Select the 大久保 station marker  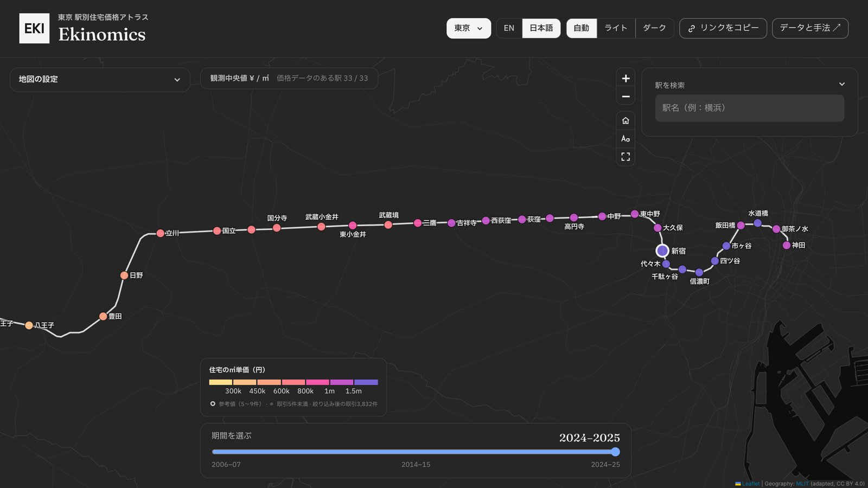(x=658, y=228)
